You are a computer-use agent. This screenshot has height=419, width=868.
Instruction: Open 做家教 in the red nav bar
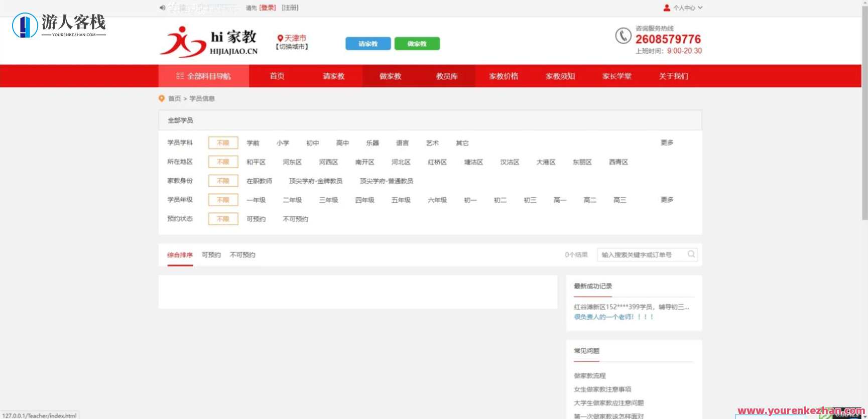pos(390,76)
